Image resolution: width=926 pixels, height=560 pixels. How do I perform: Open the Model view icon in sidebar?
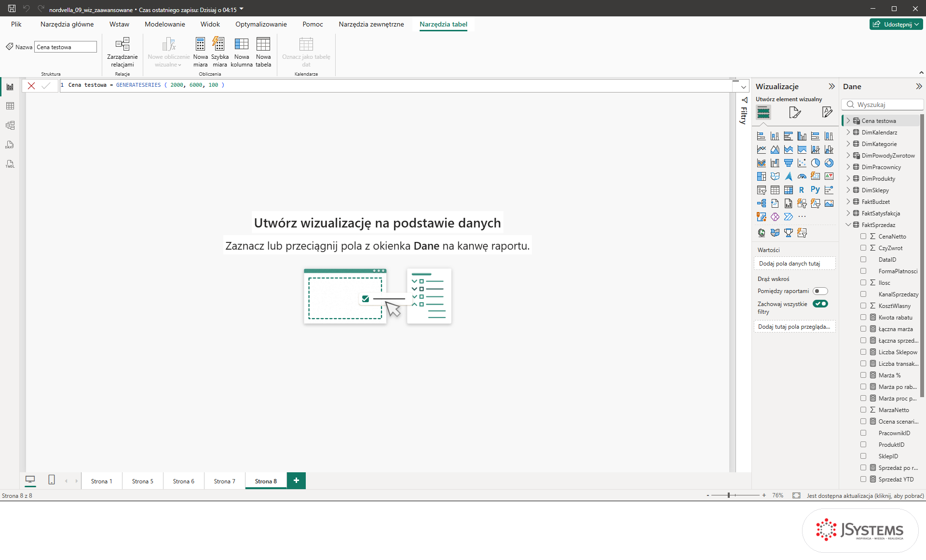click(x=10, y=125)
